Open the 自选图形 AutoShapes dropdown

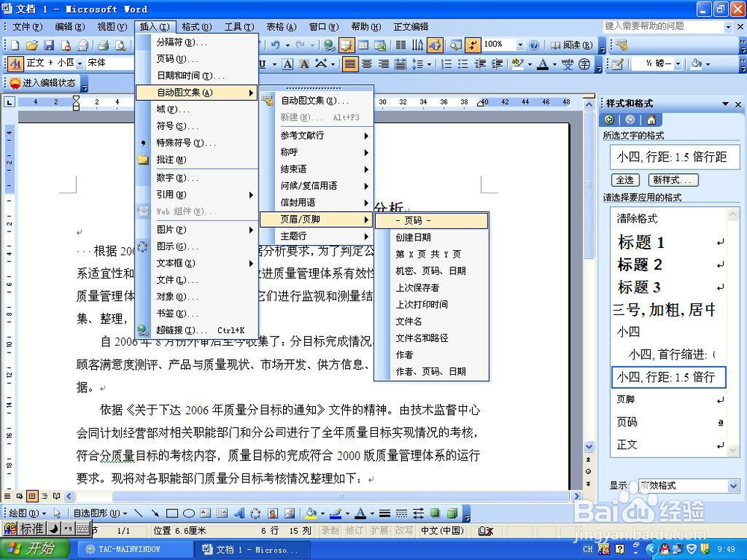tap(100, 513)
